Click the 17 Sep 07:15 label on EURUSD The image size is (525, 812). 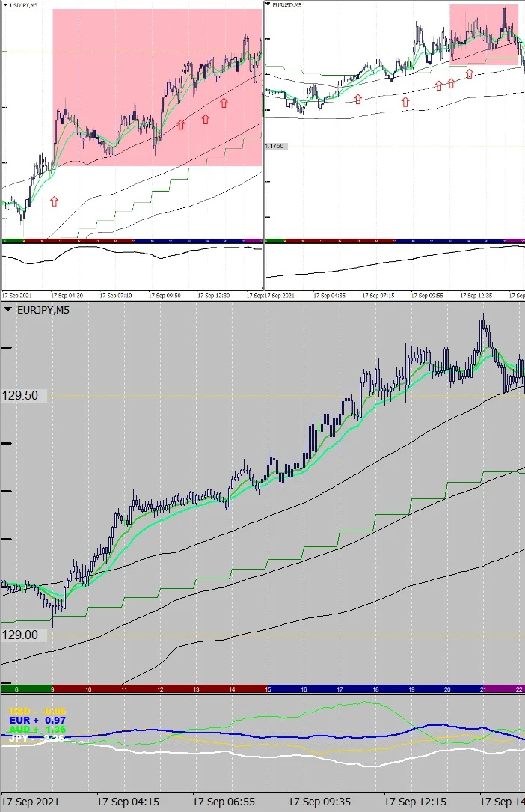[378, 296]
